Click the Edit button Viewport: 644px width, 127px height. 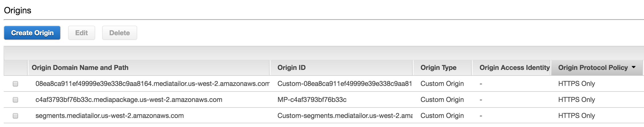(x=81, y=33)
